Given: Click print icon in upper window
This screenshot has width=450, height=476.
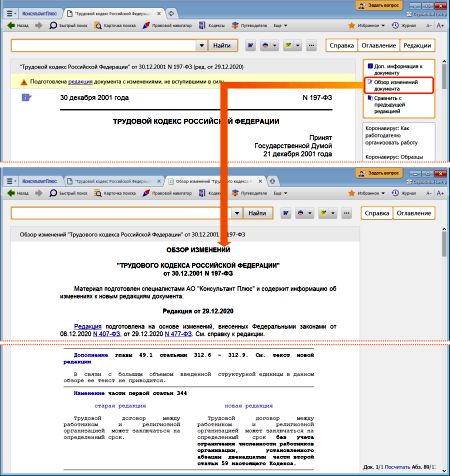Looking at the screenshot, I should click(x=265, y=45).
